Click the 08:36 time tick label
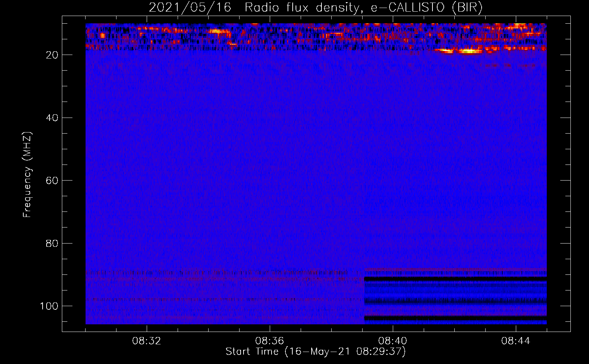The height and width of the screenshot is (364, 589). pyautogui.click(x=270, y=341)
